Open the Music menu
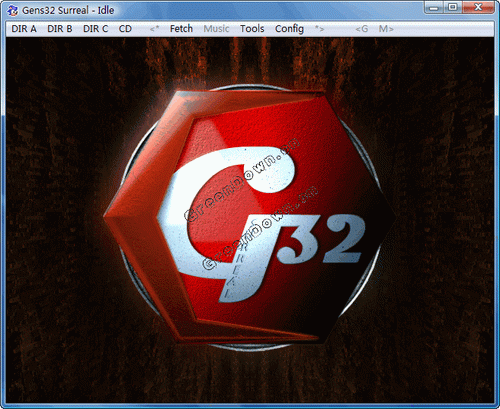Image resolution: width=500 pixels, height=409 pixels. point(216,29)
